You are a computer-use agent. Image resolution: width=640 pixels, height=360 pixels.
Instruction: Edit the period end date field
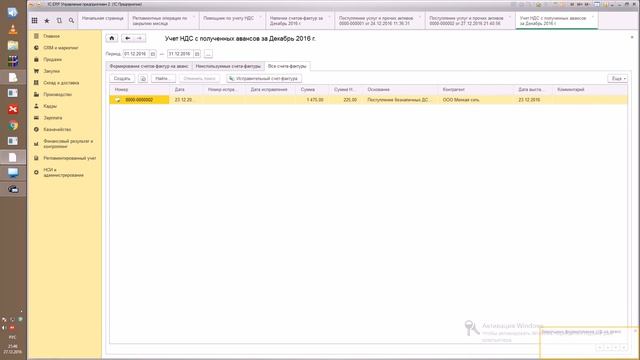pos(180,54)
